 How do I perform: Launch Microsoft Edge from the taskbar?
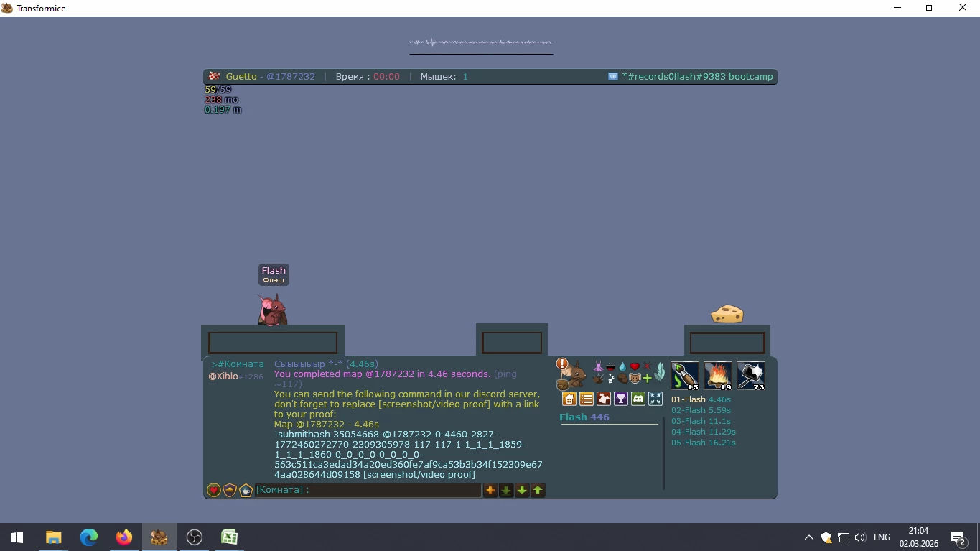[x=88, y=537]
